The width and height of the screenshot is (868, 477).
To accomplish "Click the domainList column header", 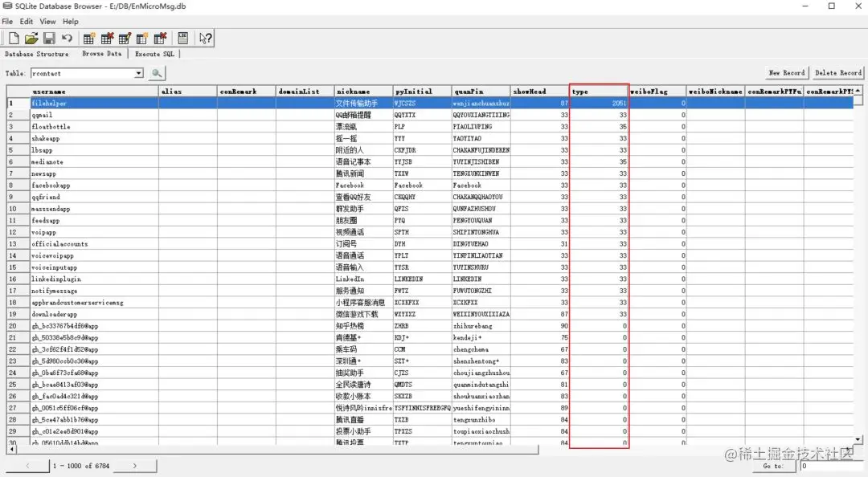I will pos(305,92).
